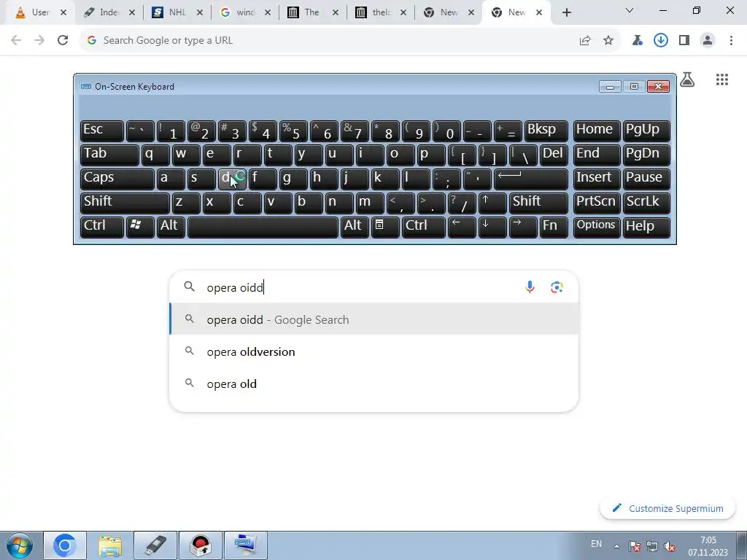Open a new tab with plus button
This screenshot has height=560, width=747.
[x=566, y=12]
